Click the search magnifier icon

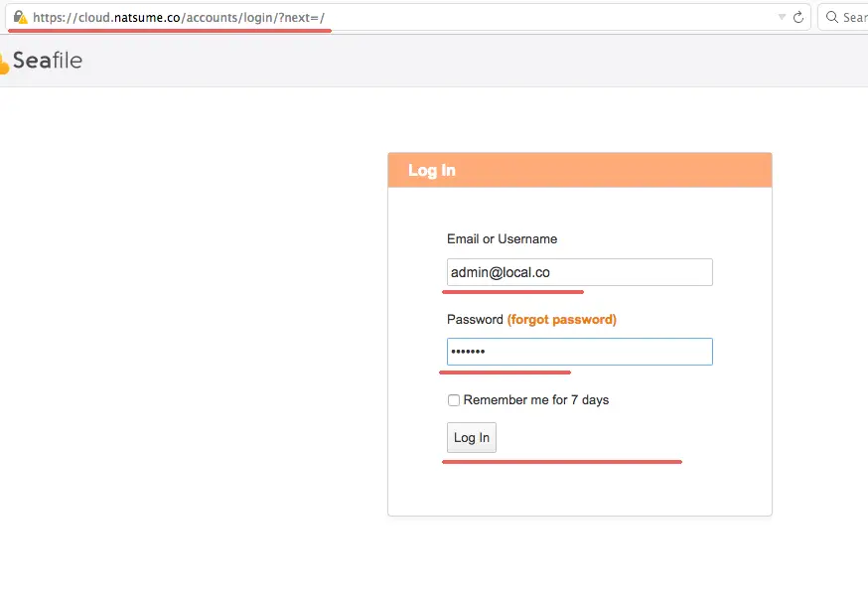(x=831, y=17)
